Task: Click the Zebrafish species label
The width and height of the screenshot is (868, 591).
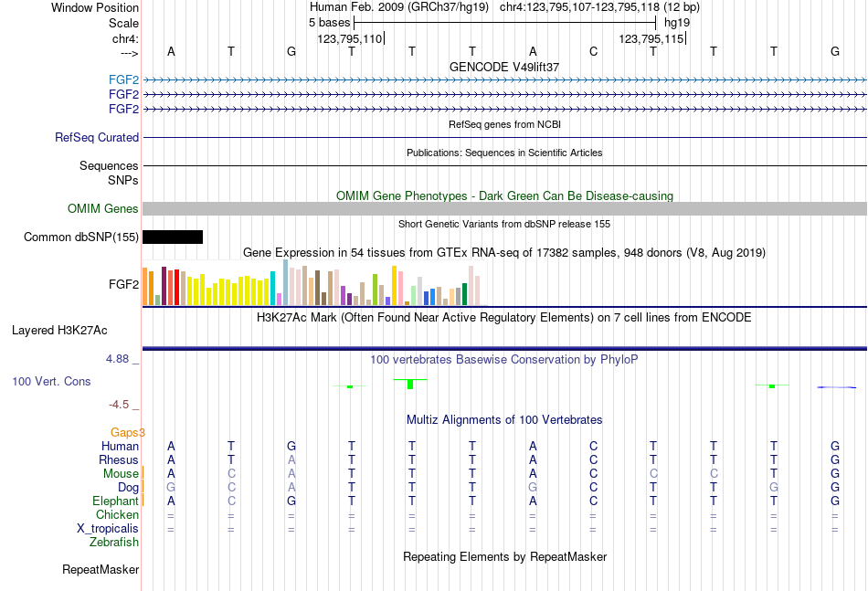Action: pos(114,543)
